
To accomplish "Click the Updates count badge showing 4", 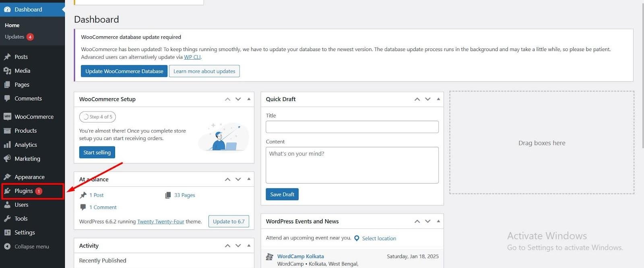I will [30, 37].
